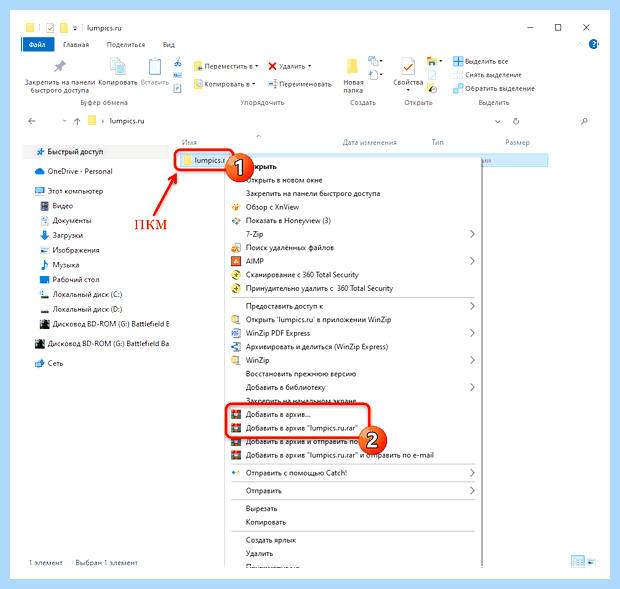Image resolution: width=620 pixels, height=589 pixels.
Task: Click the details view icon in status bar
Action: pos(578,562)
